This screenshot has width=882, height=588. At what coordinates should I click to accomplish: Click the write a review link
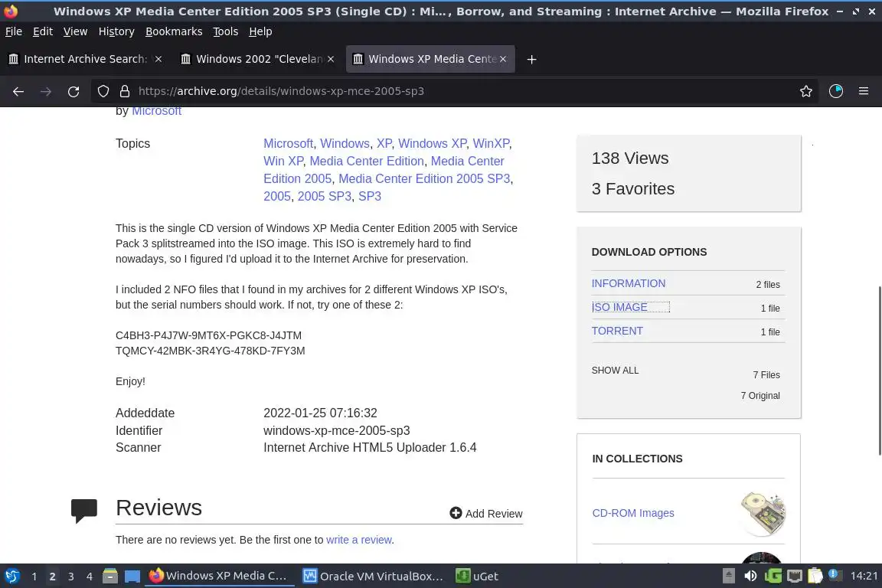(359, 540)
